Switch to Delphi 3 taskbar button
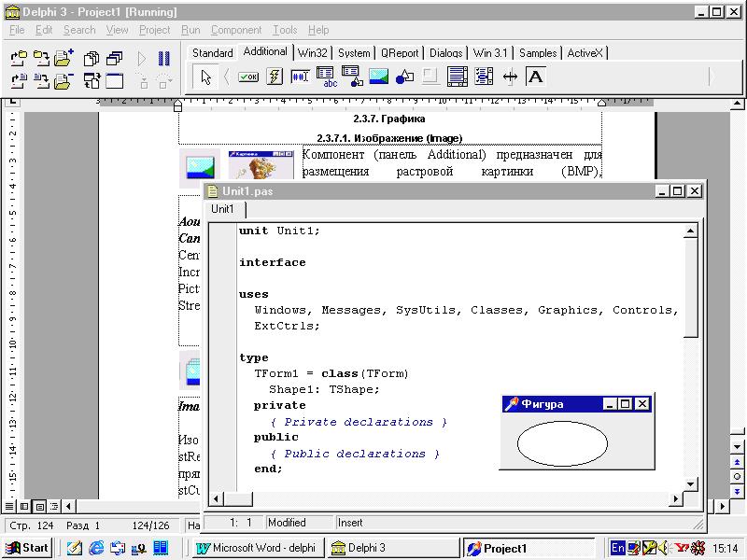This screenshot has width=747, height=560. coord(392,548)
